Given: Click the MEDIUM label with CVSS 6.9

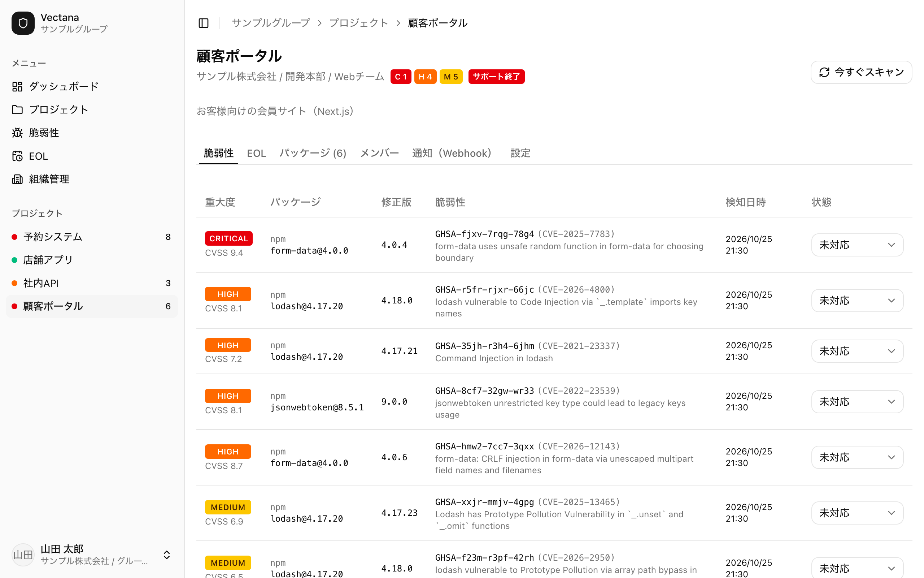Looking at the screenshot, I should (228, 507).
